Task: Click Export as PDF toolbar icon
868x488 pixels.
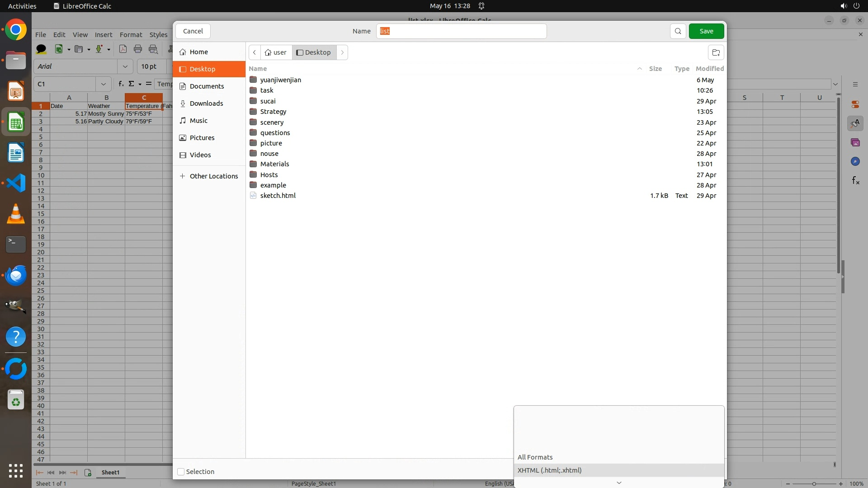Action: coord(123,49)
